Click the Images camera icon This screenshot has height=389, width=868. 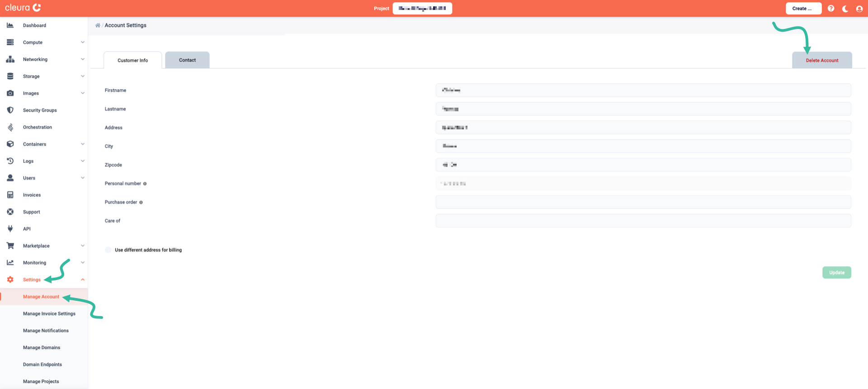pyautogui.click(x=10, y=93)
